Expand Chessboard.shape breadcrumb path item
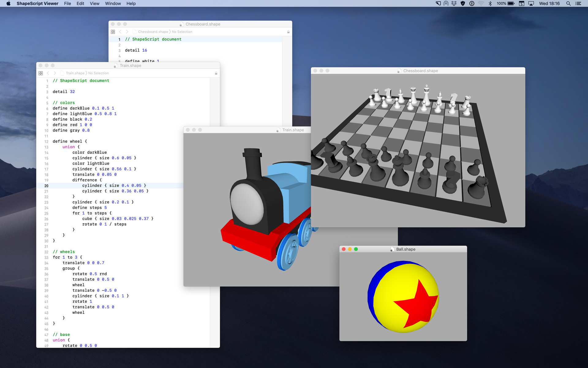588x368 pixels. 153,32
